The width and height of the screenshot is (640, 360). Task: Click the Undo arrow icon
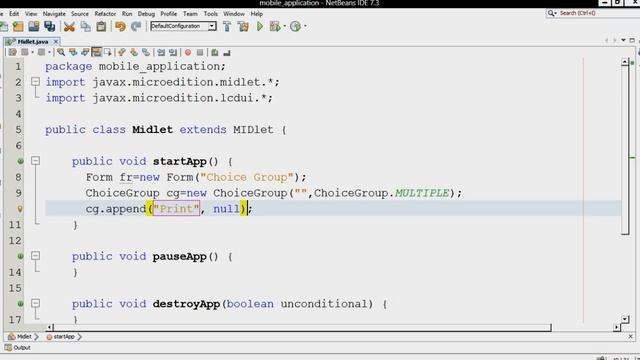point(120,27)
